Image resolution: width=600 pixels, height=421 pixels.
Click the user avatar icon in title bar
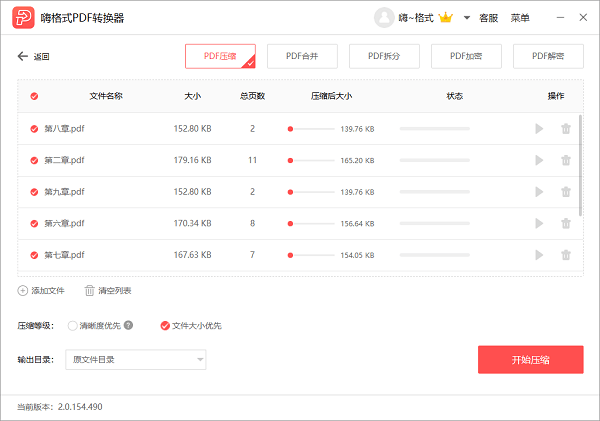click(x=384, y=18)
